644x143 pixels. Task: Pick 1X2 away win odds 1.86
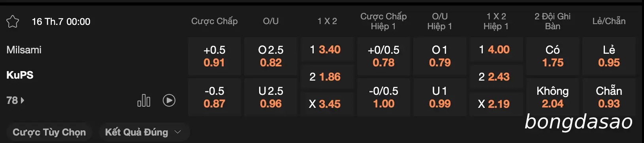point(327,77)
